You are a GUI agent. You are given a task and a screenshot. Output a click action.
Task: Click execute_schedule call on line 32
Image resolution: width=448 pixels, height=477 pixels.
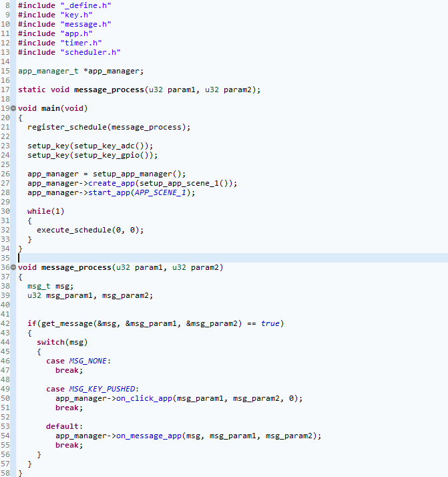click(74, 230)
